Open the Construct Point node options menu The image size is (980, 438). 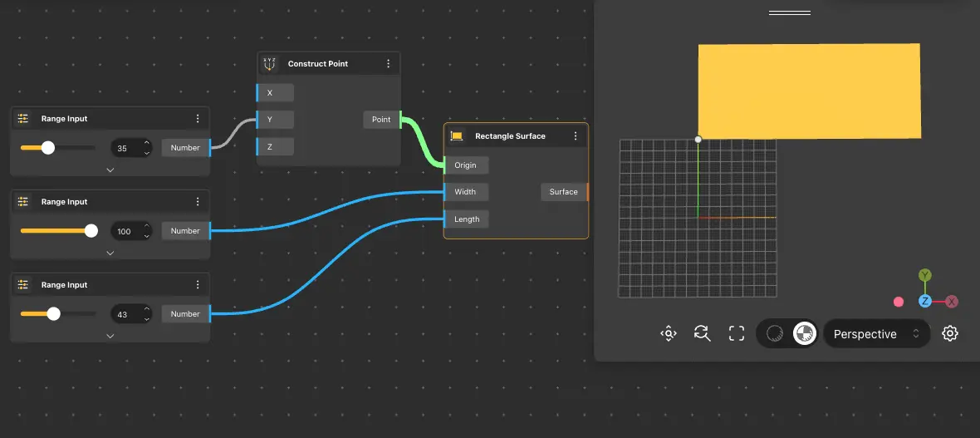click(x=388, y=64)
